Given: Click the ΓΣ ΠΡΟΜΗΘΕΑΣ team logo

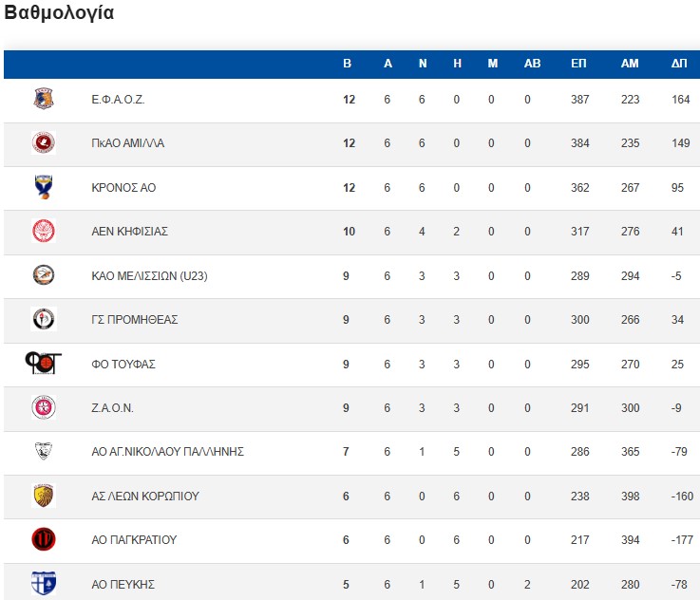Looking at the screenshot, I should pyautogui.click(x=44, y=320).
